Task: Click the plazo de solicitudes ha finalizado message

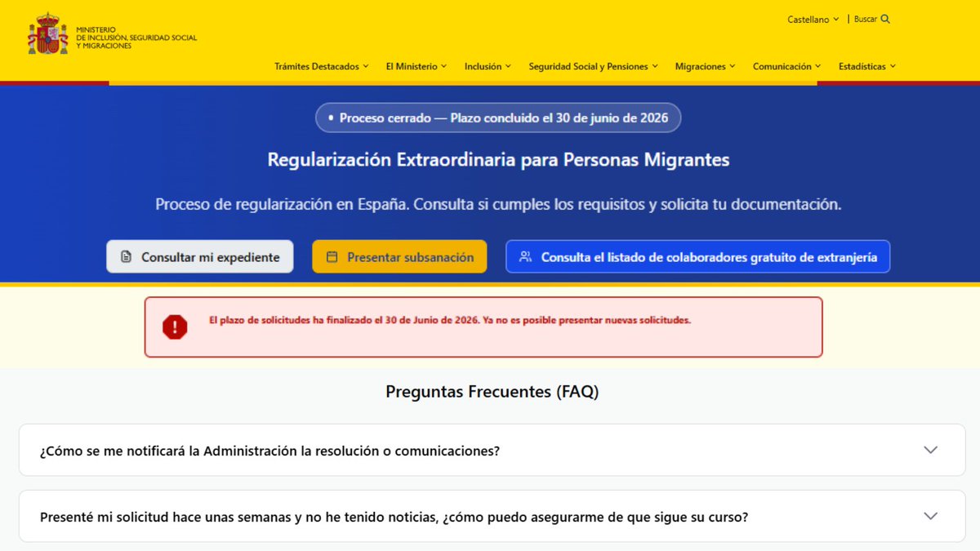Action: pyautogui.click(x=450, y=320)
